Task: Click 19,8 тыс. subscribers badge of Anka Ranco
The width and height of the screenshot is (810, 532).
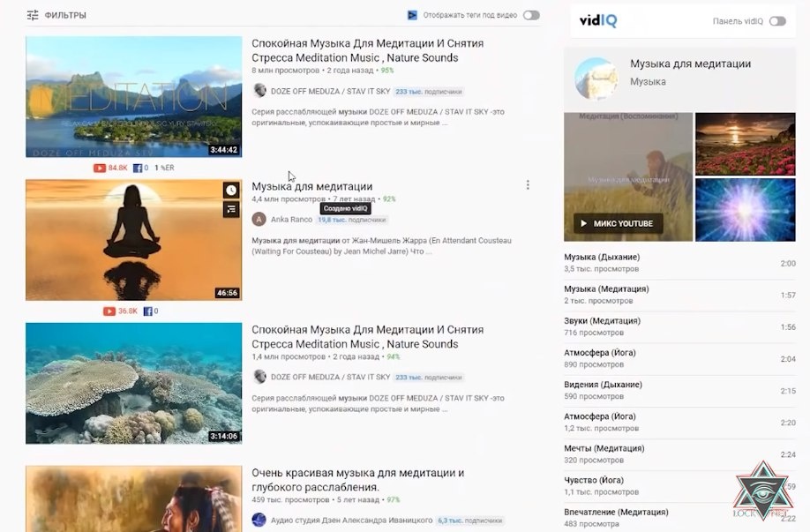Action: [352, 220]
